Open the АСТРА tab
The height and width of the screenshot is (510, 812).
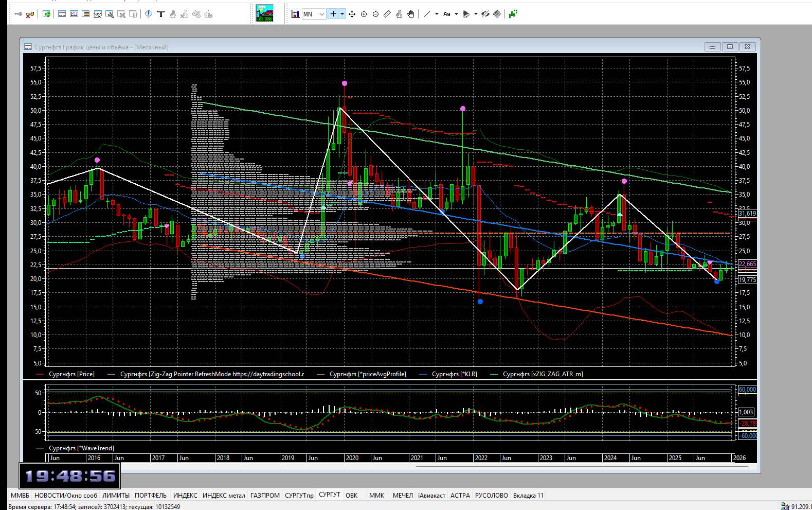[x=460, y=496]
